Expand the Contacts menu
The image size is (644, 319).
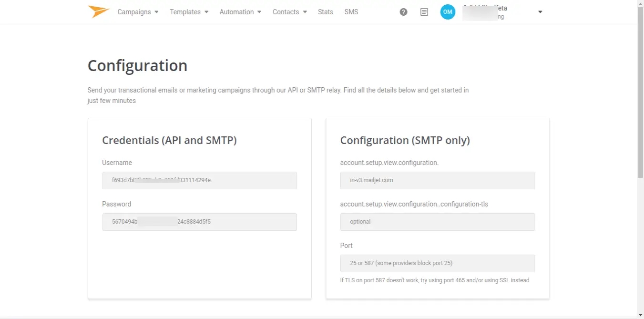pyautogui.click(x=289, y=12)
